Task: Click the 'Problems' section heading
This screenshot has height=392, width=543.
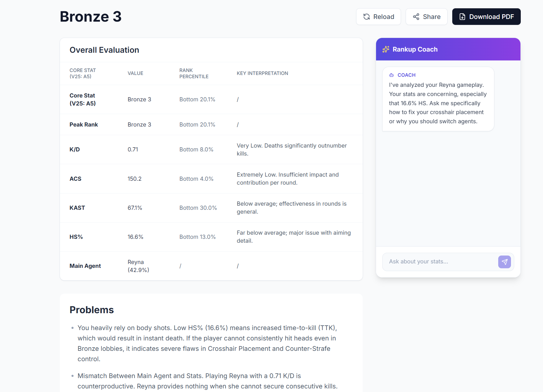Action: [x=92, y=310]
